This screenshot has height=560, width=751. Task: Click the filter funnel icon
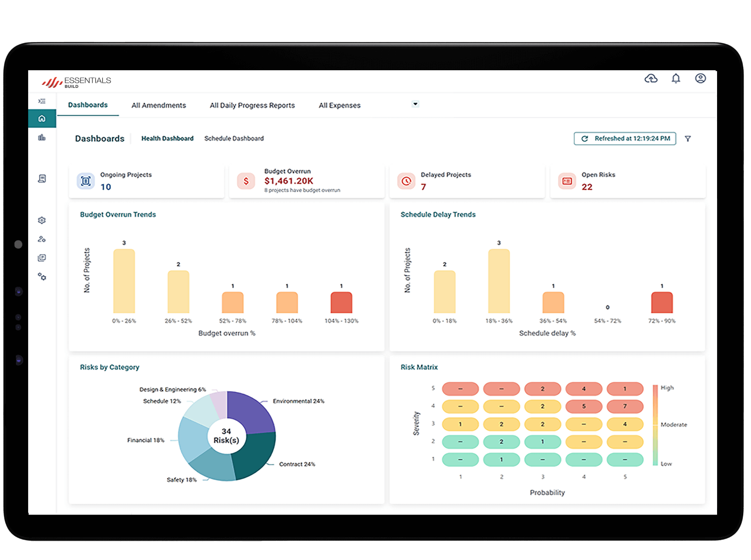click(688, 139)
